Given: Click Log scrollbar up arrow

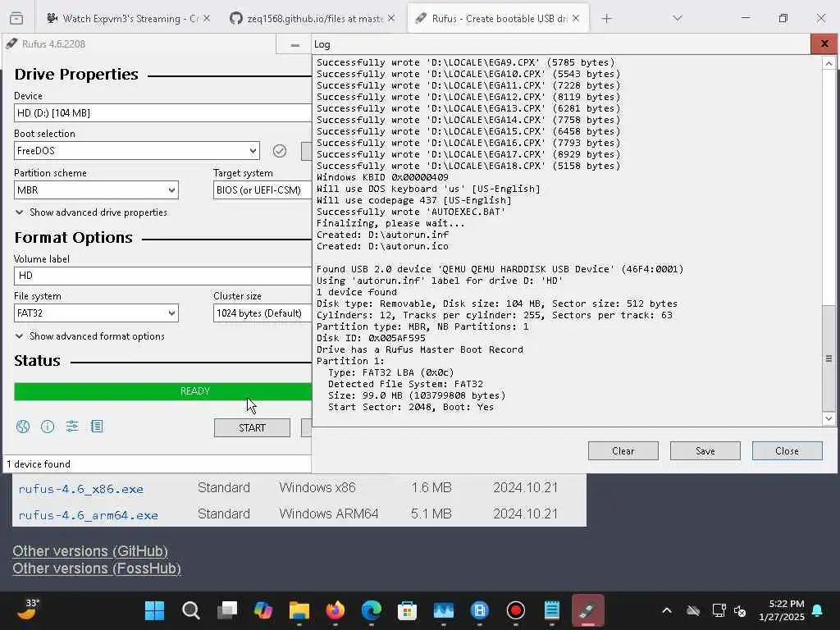Looking at the screenshot, I should tap(829, 63).
